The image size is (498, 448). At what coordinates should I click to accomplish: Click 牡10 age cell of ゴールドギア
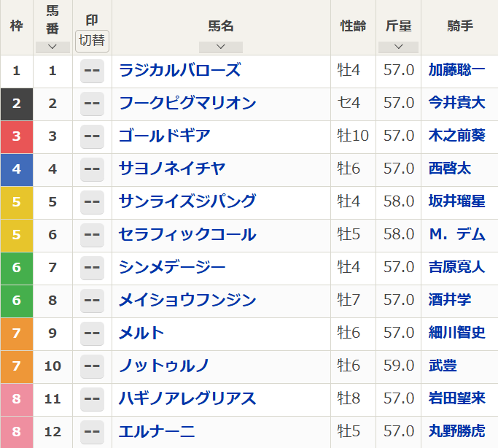coord(353,136)
